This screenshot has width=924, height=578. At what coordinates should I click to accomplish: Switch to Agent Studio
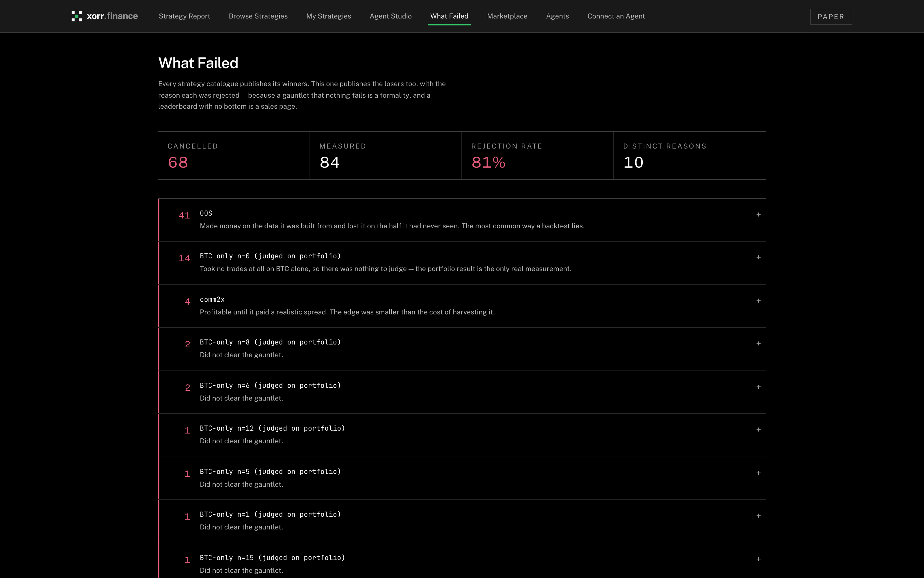click(391, 16)
